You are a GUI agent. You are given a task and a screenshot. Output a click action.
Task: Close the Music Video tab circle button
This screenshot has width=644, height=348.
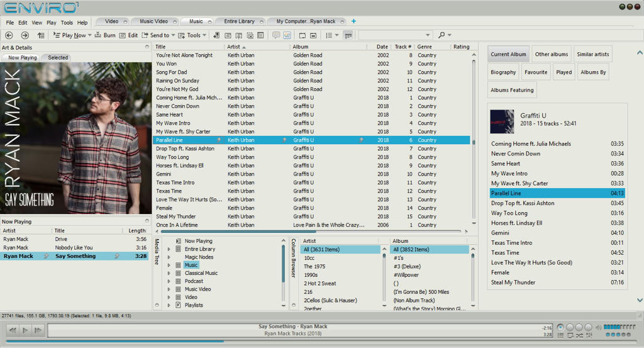(175, 21)
